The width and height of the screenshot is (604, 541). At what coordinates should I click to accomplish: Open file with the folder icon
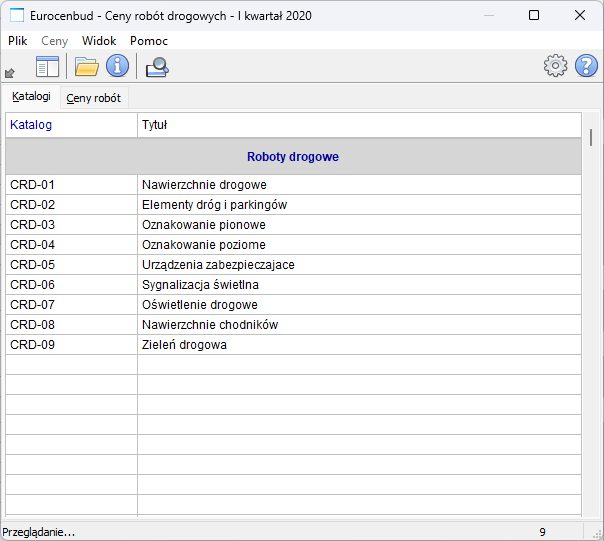[87, 67]
